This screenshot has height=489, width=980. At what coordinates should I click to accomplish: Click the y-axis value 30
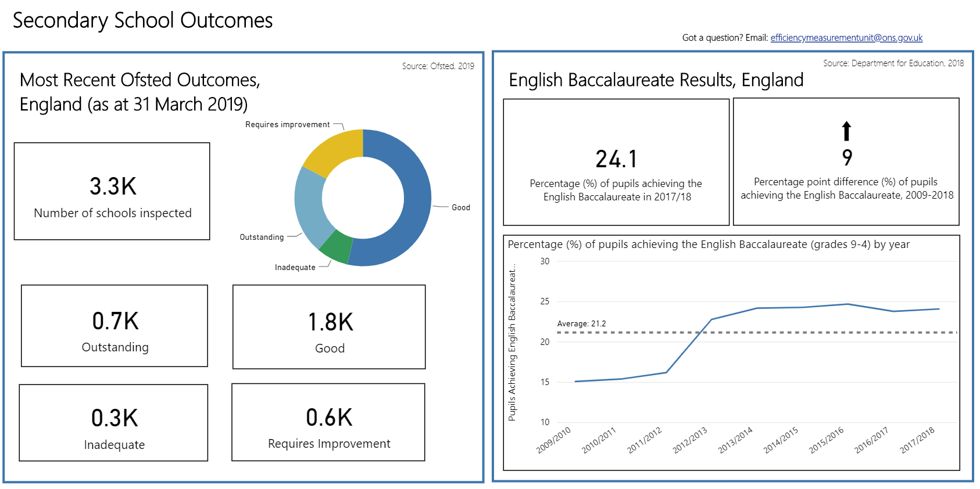(x=545, y=261)
